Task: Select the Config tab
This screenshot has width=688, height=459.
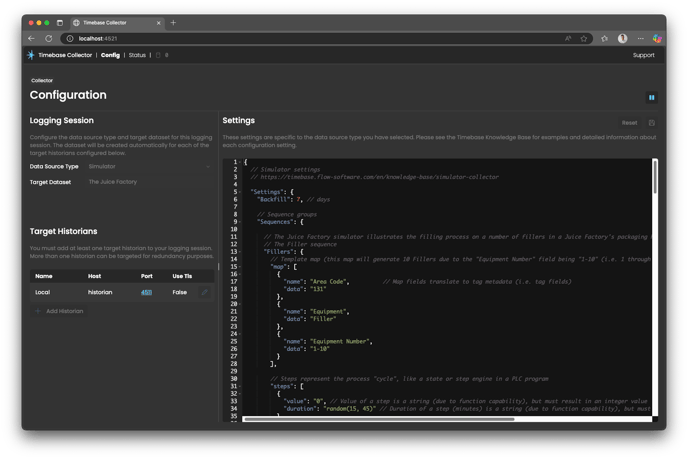Action: point(110,55)
